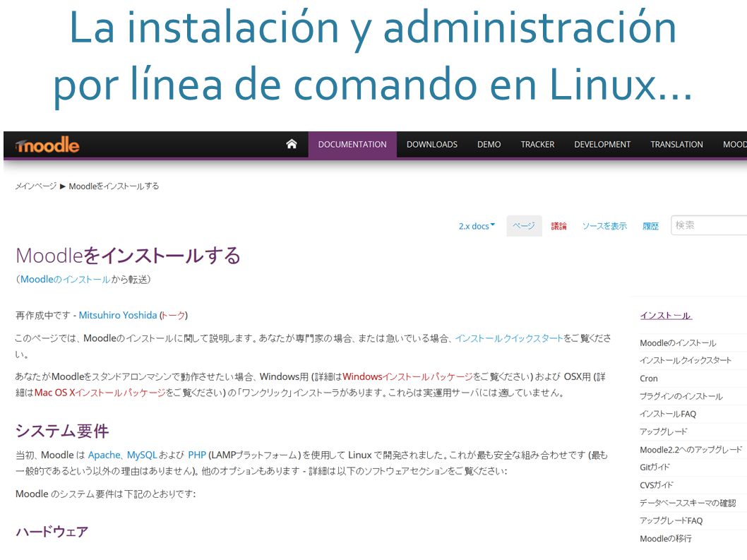Open sidebar Gitガイド item

tap(655, 467)
